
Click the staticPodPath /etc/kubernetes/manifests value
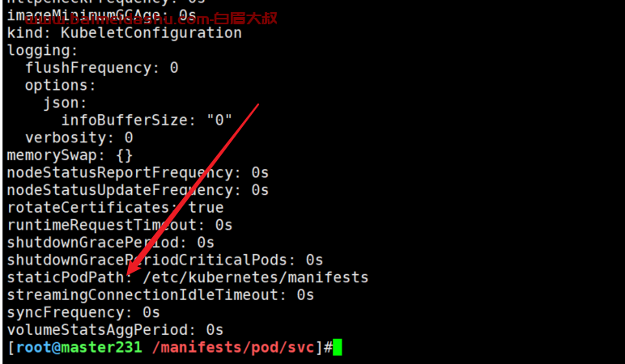point(256,277)
